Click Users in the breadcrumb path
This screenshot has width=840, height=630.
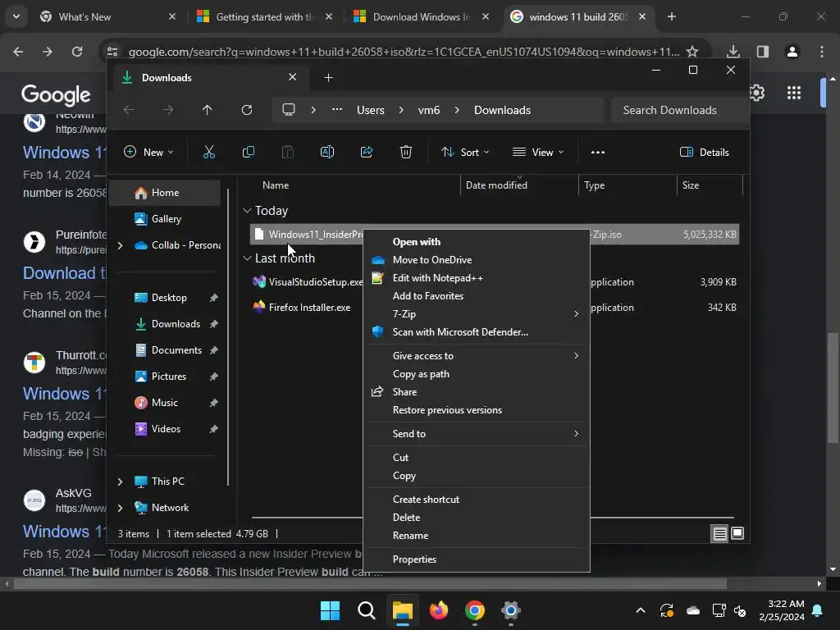click(371, 110)
